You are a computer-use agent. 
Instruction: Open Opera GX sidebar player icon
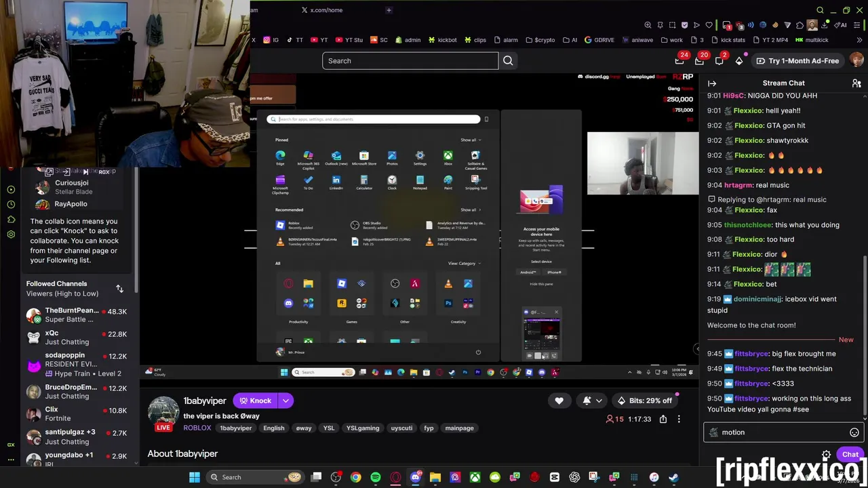11,190
